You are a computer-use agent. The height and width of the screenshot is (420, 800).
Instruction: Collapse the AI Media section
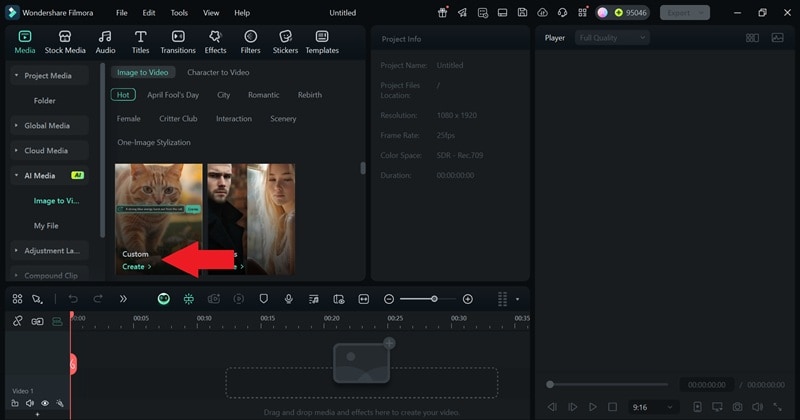click(48, 176)
